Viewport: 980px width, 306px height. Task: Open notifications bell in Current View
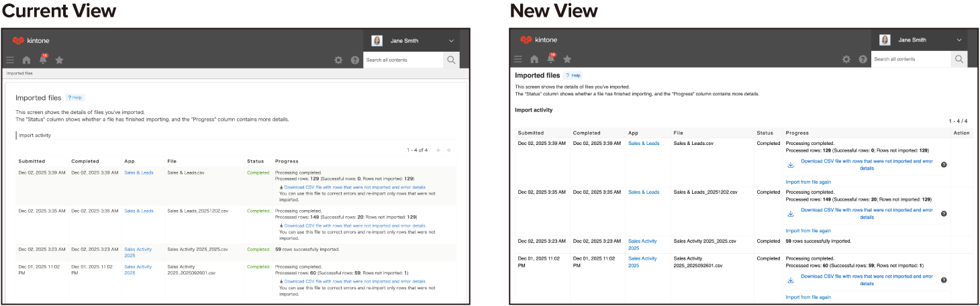click(x=43, y=60)
